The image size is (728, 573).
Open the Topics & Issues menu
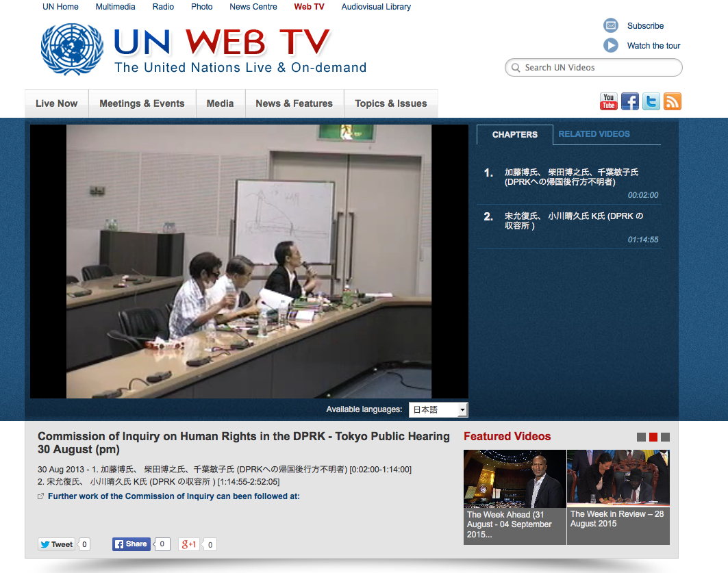pyautogui.click(x=391, y=103)
